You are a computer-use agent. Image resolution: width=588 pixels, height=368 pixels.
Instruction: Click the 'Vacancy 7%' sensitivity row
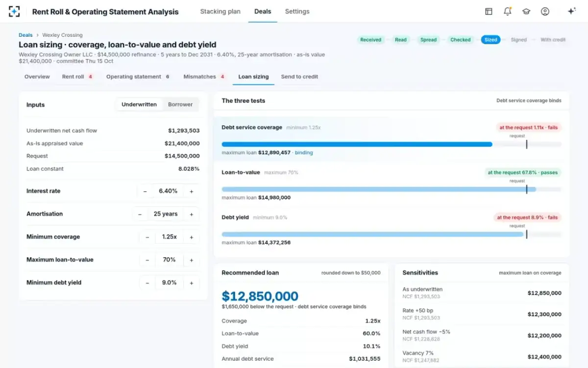tap(482, 356)
